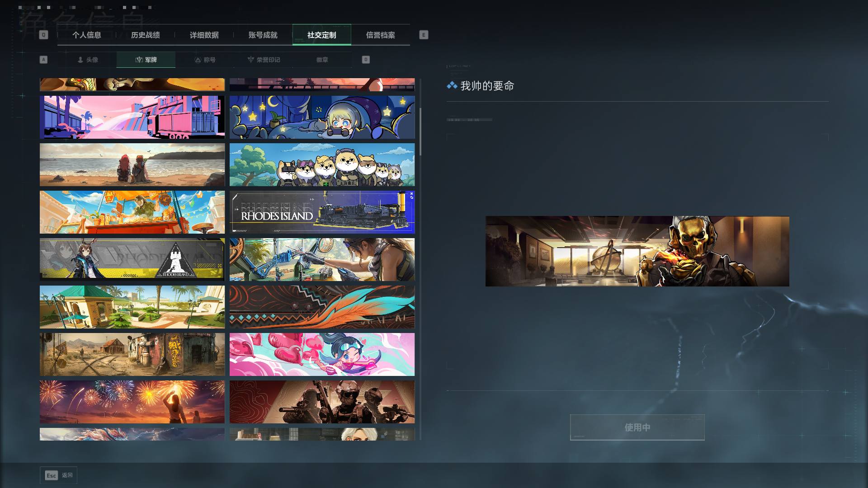The height and width of the screenshot is (488, 868).
Task: Switch to the 账号成就 tab
Action: (x=263, y=35)
